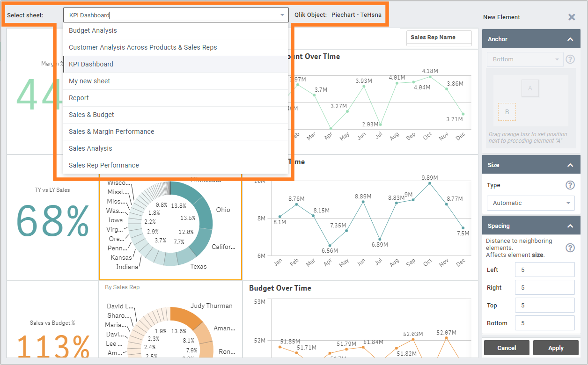
Task: Edit the Bottom spacing field
Action: click(x=544, y=323)
